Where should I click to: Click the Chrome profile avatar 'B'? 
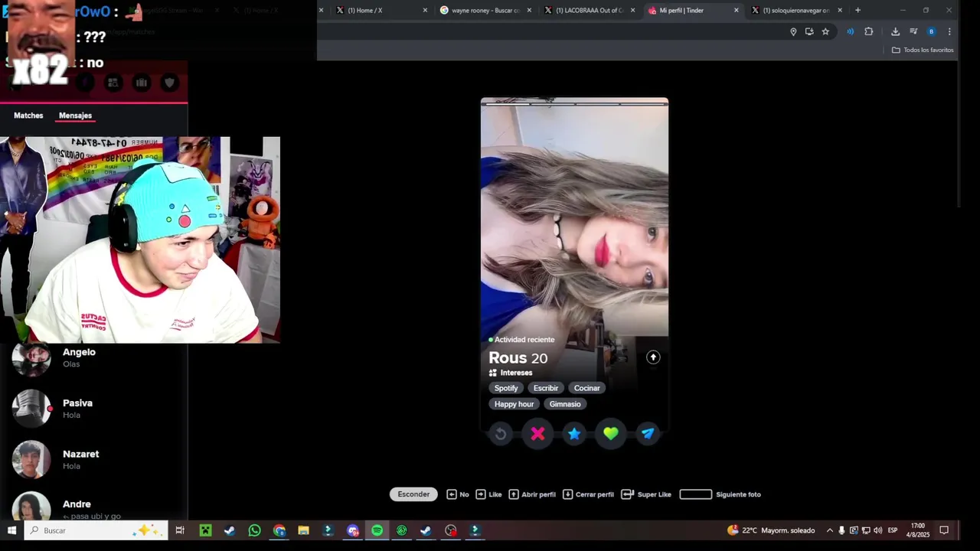pyautogui.click(x=931, y=31)
